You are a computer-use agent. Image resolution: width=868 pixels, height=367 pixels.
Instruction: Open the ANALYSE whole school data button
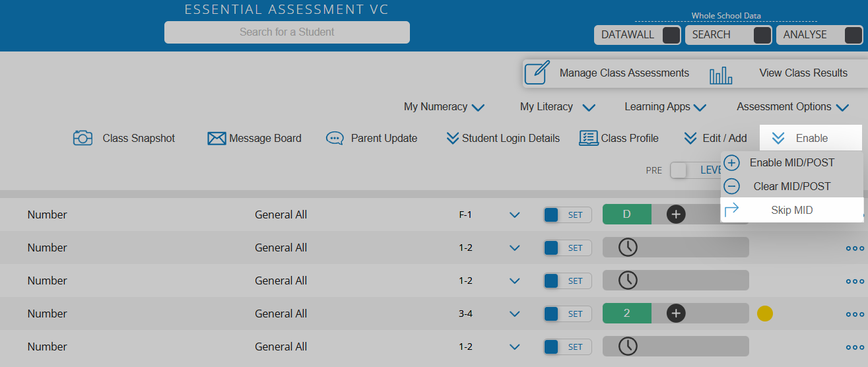(819, 35)
